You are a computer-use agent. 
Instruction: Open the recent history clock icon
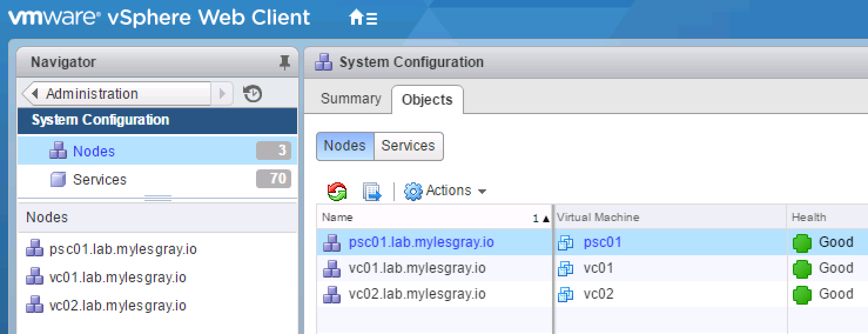253,94
